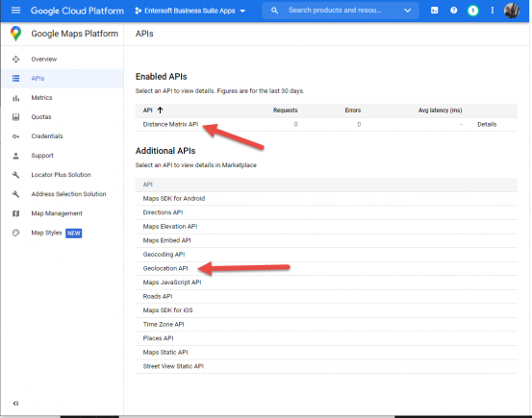The width and height of the screenshot is (532, 418).
Task: Click the Google Cloud Platform title
Action: [x=77, y=11]
